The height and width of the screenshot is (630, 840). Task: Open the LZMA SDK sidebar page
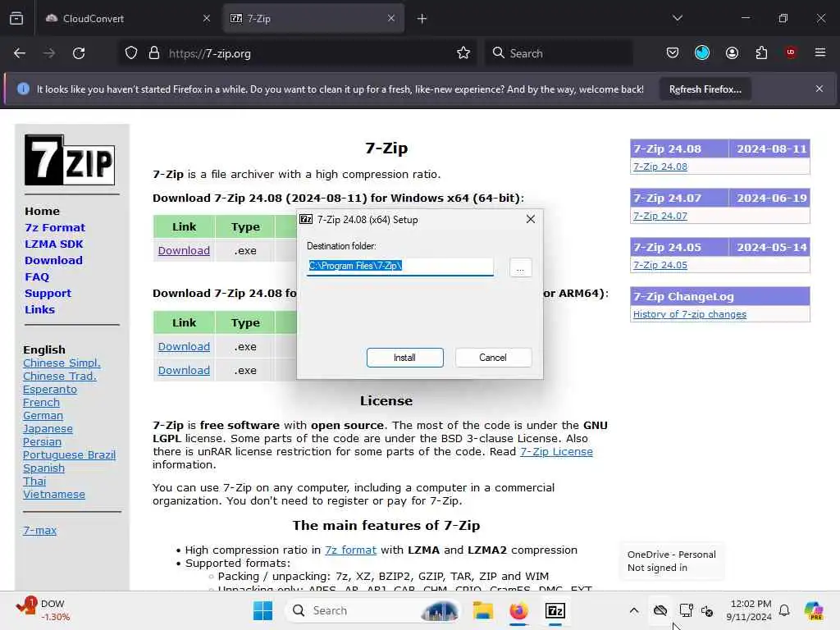[53, 244]
